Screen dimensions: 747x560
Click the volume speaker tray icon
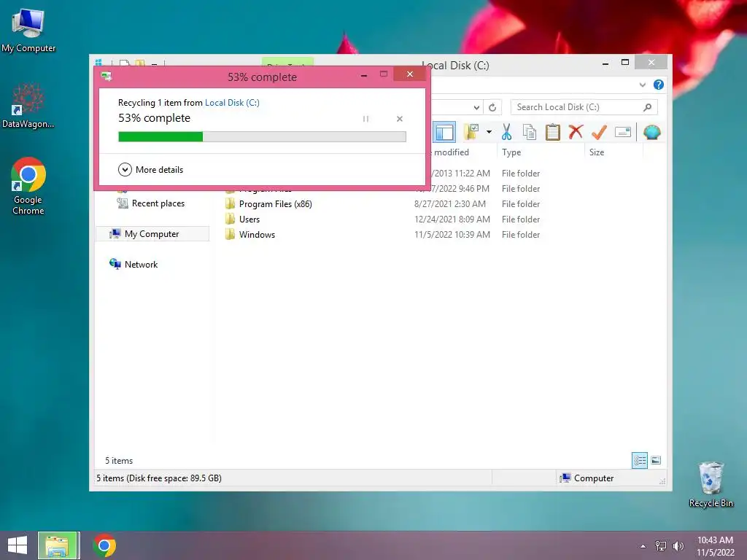click(678, 546)
